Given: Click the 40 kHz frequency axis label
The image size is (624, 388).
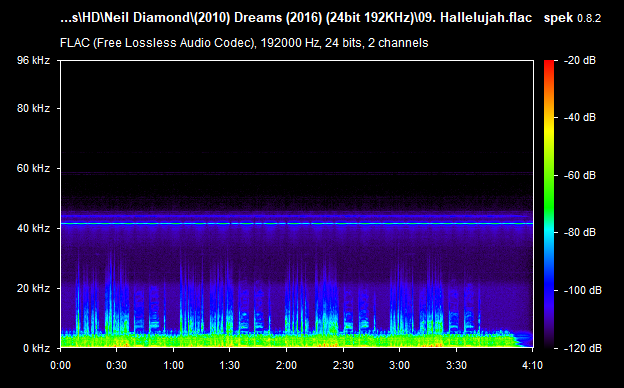Looking at the screenshot, I should (x=33, y=228).
